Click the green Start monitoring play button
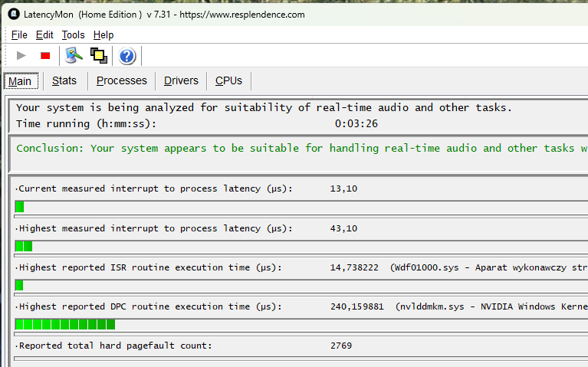The image size is (588, 367). pyautogui.click(x=21, y=55)
